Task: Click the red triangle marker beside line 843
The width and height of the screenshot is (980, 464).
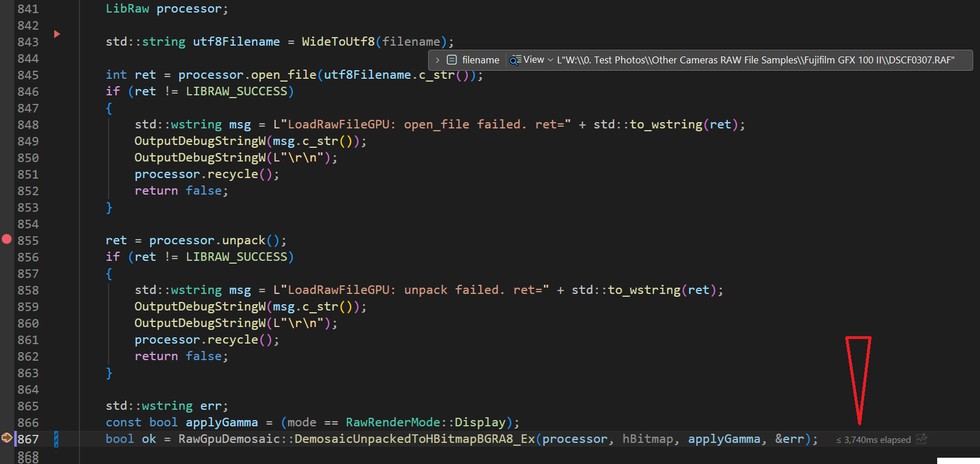Action: coord(57,34)
